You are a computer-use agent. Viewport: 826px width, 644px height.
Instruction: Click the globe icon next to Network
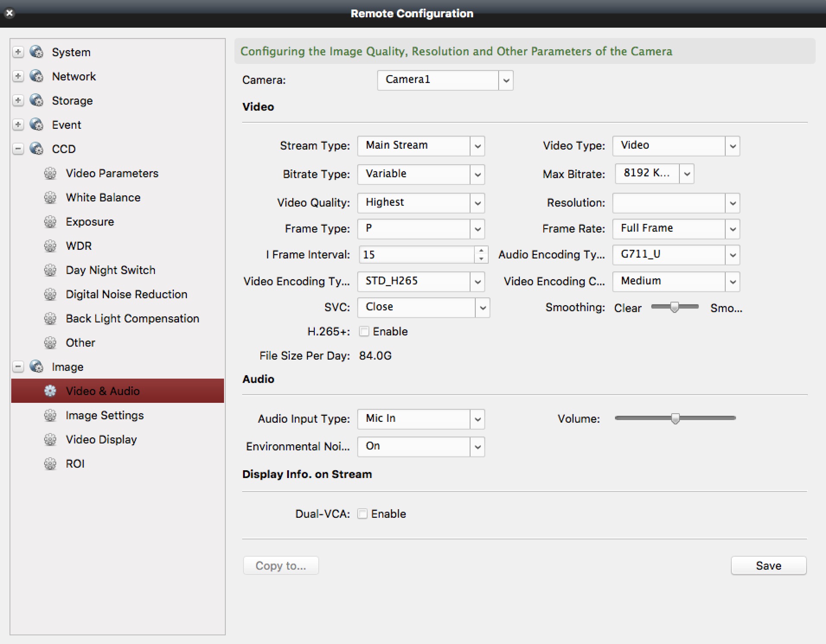point(37,76)
